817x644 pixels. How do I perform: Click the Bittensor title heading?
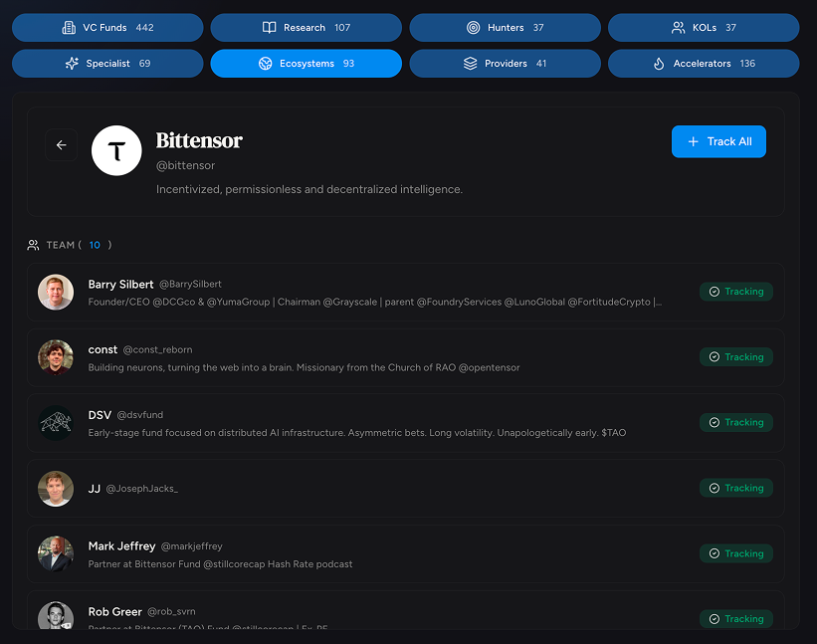click(x=199, y=140)
